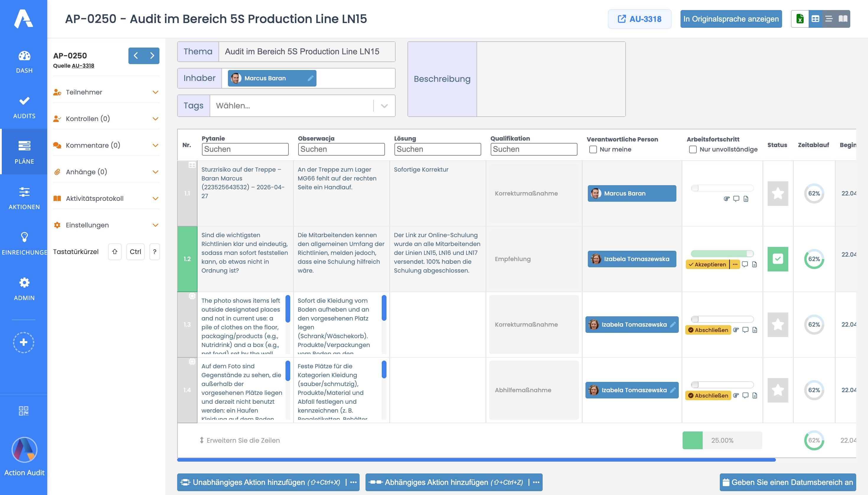Expand the Aktivitätsprotokoll section

(106, 198)
